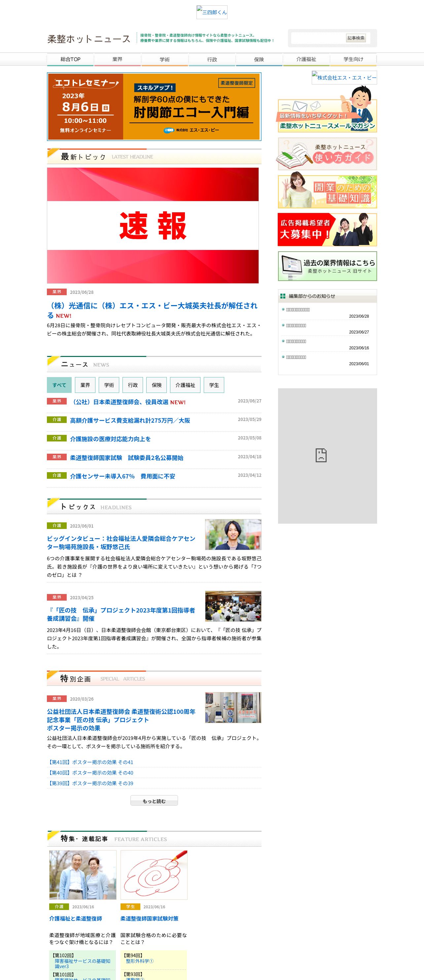
Task: Open the 介護福祉と柔道整復師 feature link
Action: [x=76, y=918]
